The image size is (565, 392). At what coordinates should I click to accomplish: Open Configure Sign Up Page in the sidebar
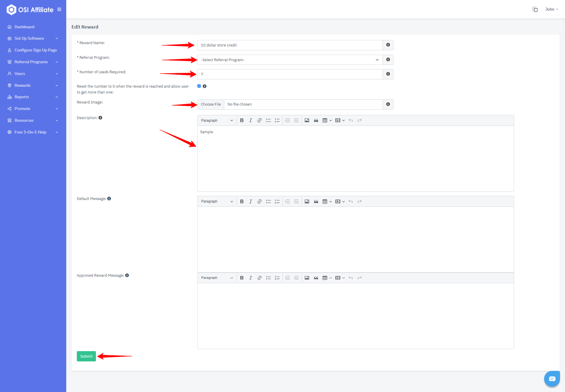[x=36, y=50]
